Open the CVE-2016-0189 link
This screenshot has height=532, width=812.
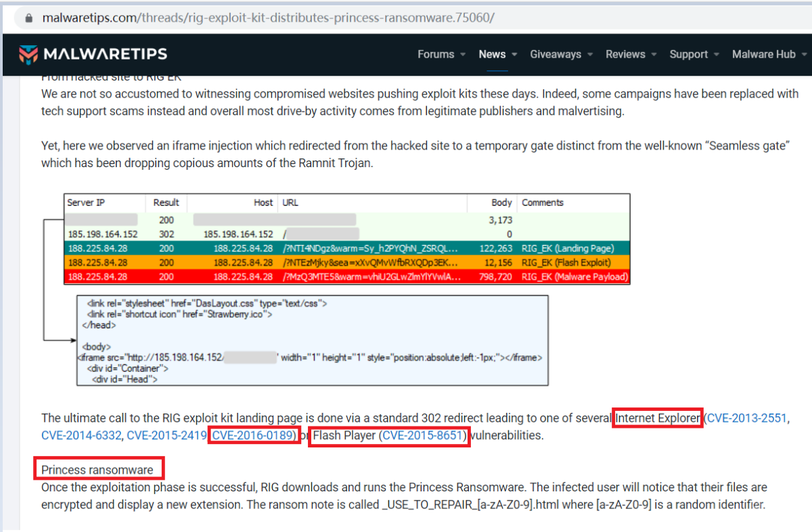(254, 435)
